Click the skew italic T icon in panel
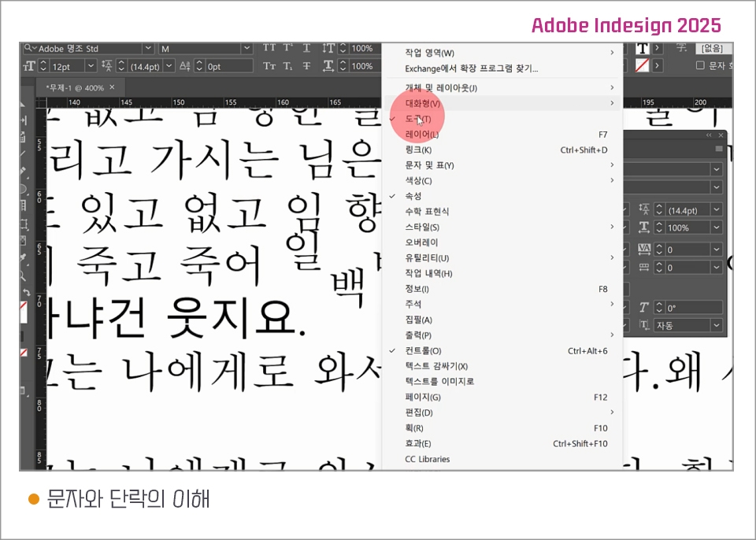 643,307
